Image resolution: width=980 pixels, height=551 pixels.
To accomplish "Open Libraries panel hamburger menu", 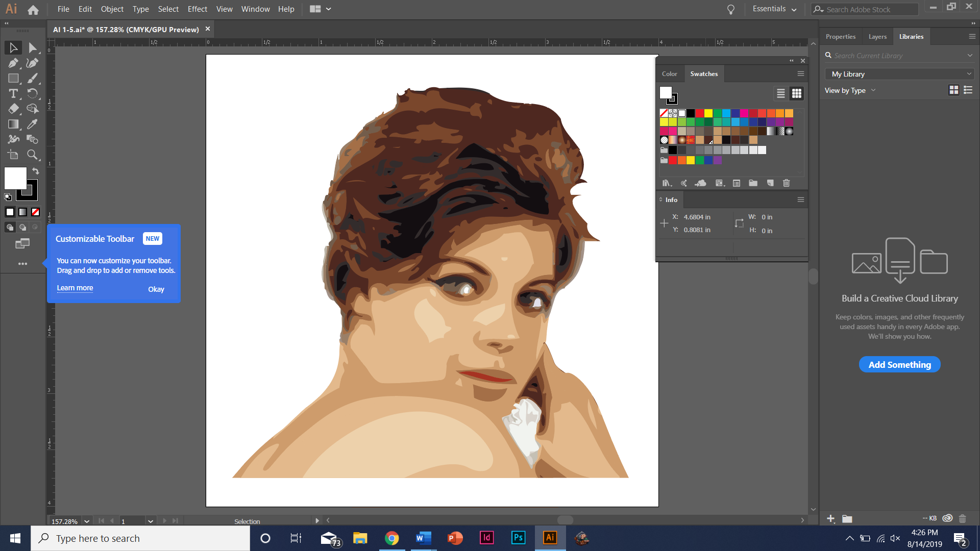I will pos(972,37).
